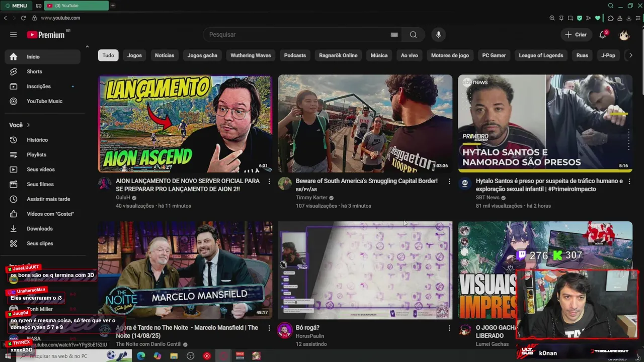
Task: Select the Tudo filter chip
Action: pos(108,55)
